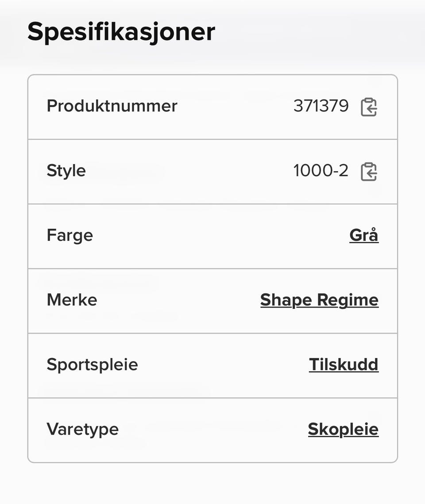The image size is (425, 504).
Task: Click the Spesifikasjoner heading
Action: (121, 32)
